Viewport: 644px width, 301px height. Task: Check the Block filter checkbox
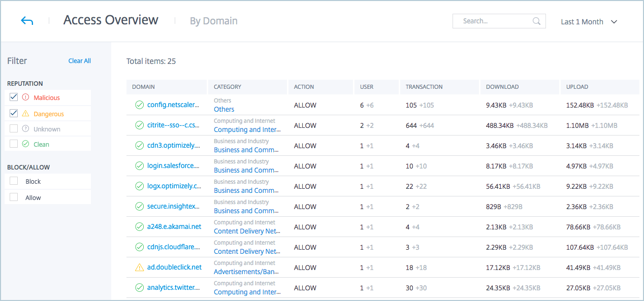point(14,181)
